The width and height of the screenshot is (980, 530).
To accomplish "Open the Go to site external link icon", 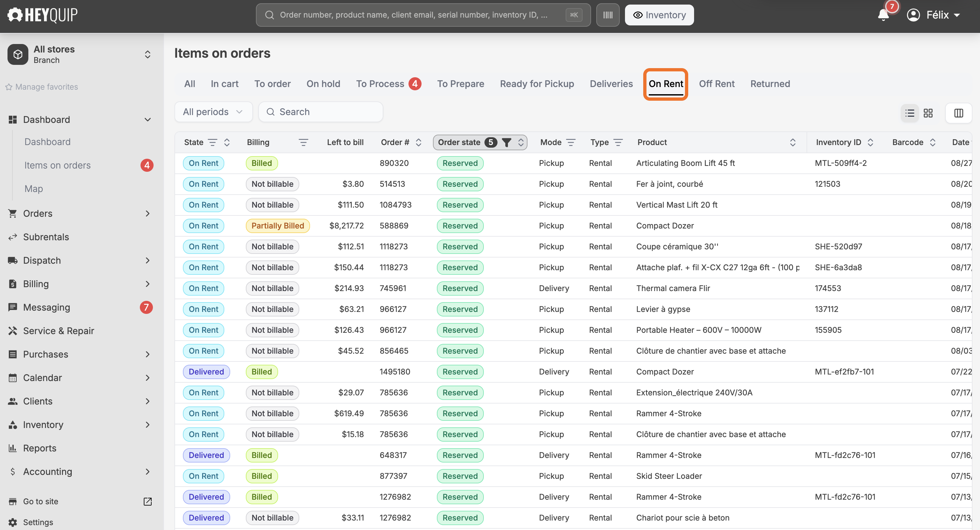I will tap(148, 501).
